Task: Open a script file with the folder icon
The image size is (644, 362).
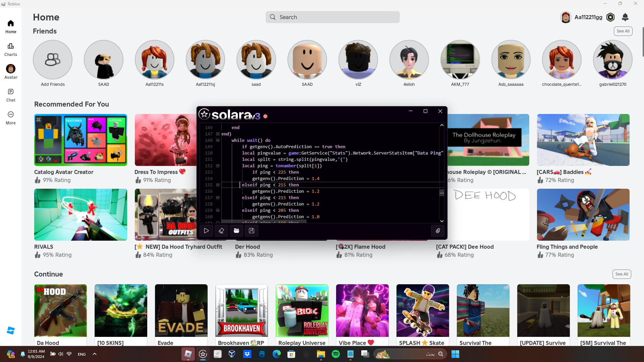Action: pyautogui.click(x=236, y=231)
